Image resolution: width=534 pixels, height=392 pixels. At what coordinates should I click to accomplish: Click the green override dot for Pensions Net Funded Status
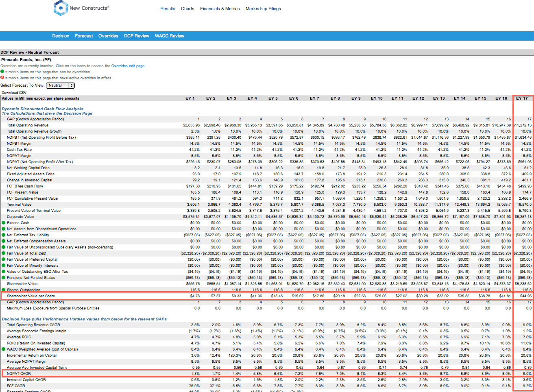click(x=3, y=278)
